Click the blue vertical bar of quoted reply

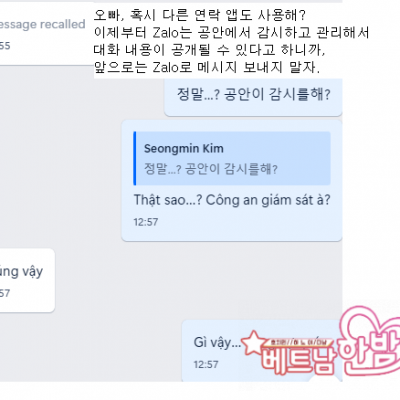[135, 158]
